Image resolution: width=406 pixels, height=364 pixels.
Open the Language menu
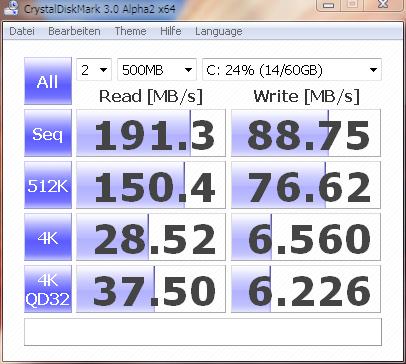click(219, 31)
